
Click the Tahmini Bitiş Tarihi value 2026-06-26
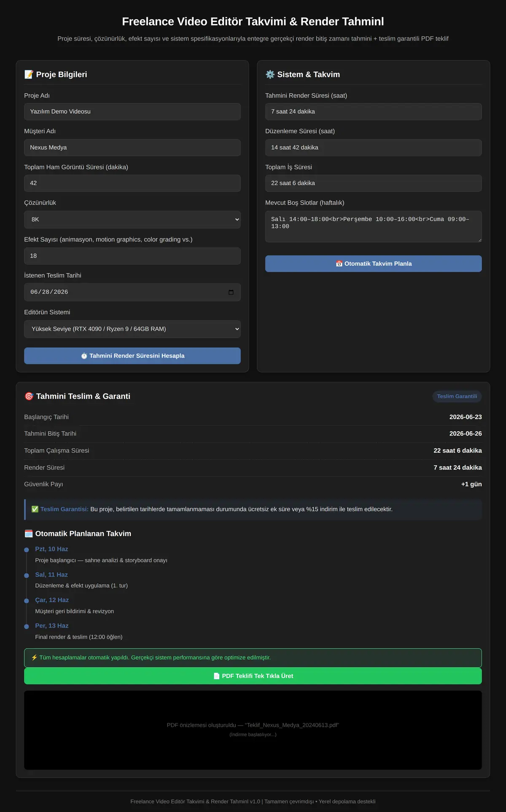[466, 433]
